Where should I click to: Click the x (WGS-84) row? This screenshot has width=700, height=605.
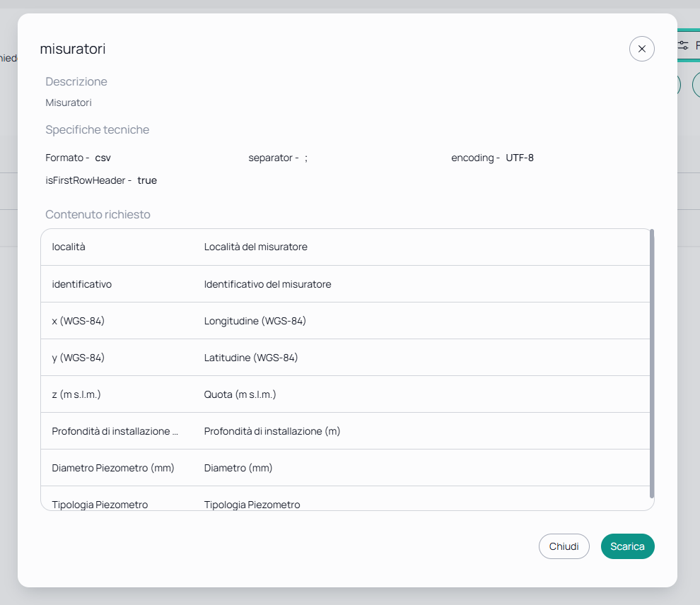click(345, 321)
